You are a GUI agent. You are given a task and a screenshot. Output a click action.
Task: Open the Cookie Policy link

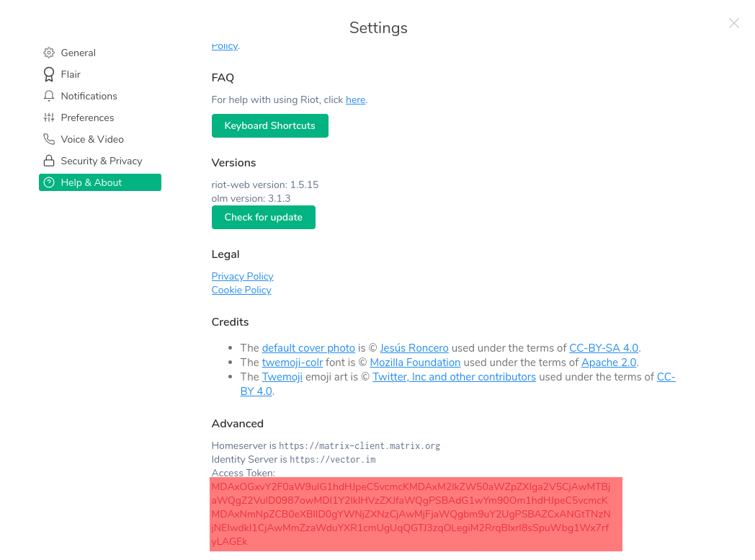tap(241, 290)
